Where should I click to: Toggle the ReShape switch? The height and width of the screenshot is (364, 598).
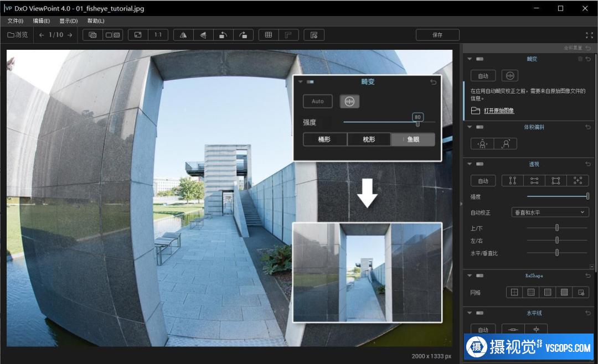click(x=480, y=275)
